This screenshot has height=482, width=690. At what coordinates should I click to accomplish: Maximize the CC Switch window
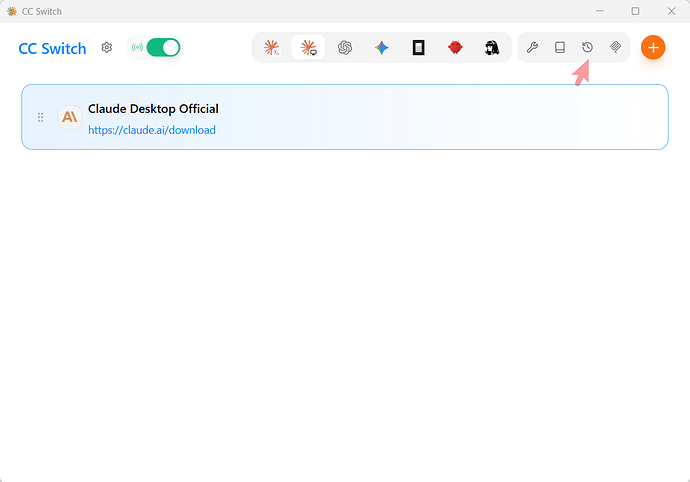(635, 11)
